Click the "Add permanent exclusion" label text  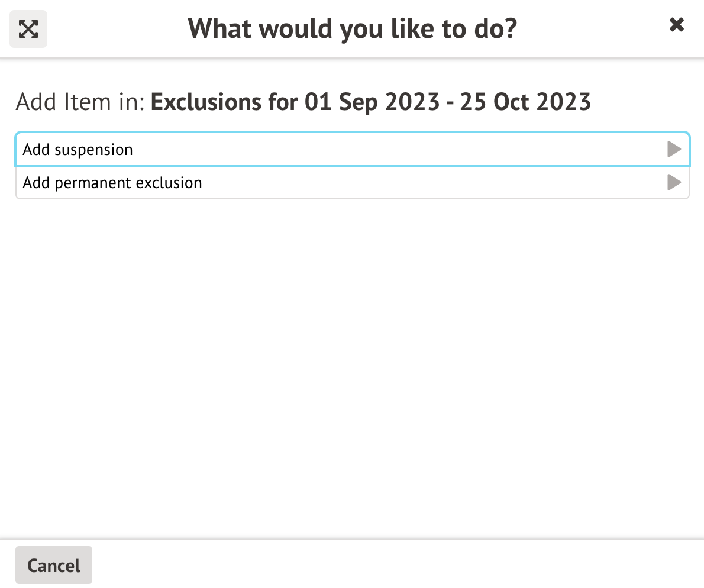112,183
